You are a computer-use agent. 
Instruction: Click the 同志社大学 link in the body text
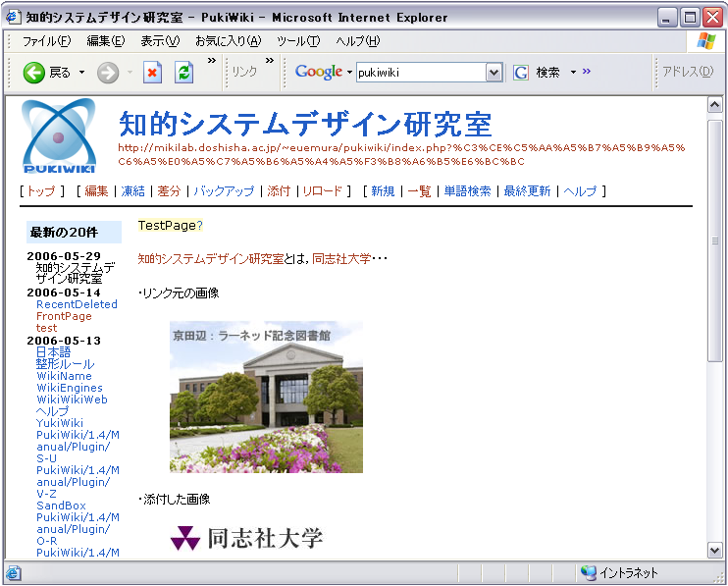341,258
